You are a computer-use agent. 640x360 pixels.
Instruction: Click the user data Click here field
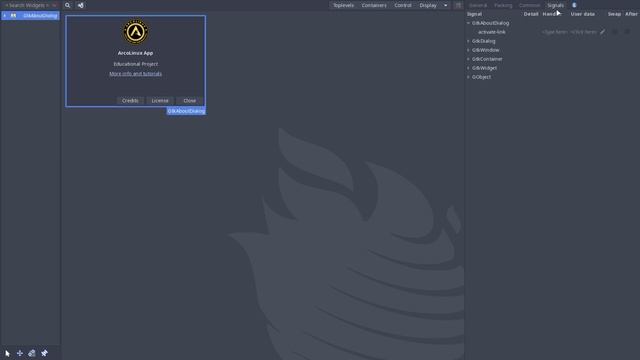(584, 32)
